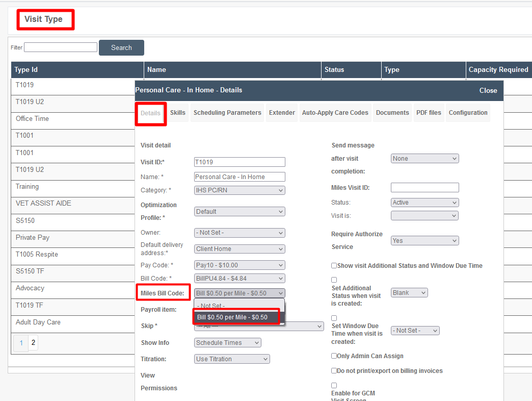Select the T1019 TF row
The image size is (532, 401).
[x=73, y=308]
